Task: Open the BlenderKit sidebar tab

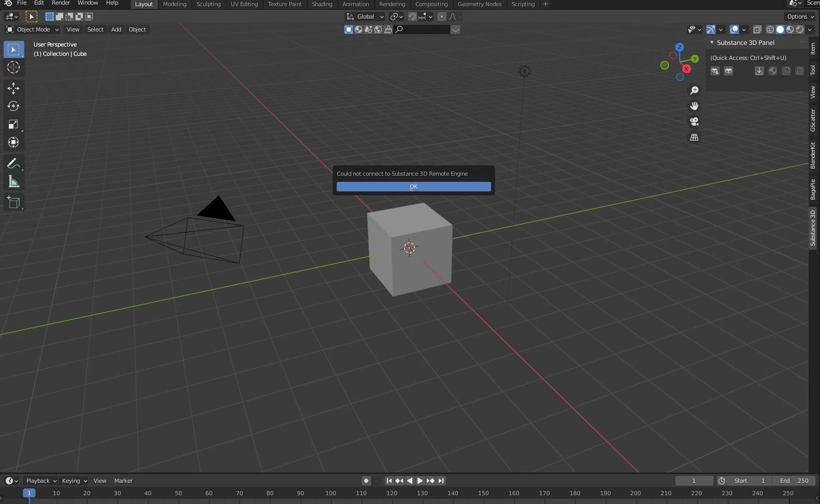Action: [813, 155]
